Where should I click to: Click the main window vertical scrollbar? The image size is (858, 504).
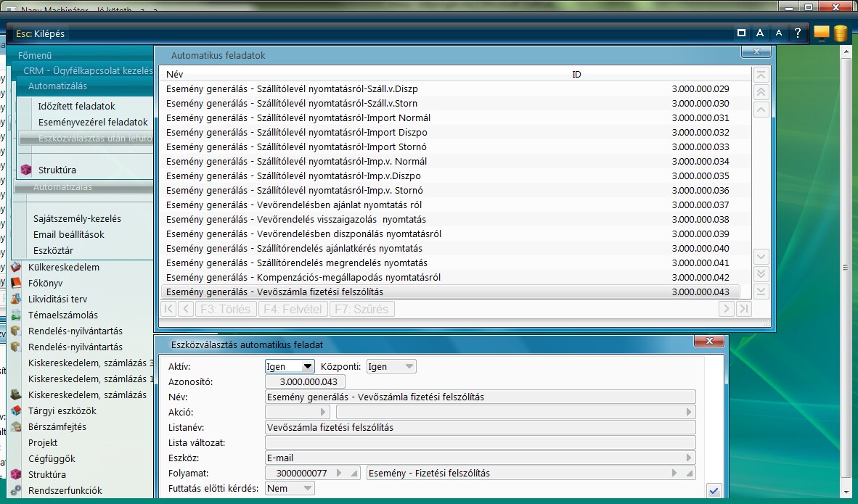click(846, 268)
